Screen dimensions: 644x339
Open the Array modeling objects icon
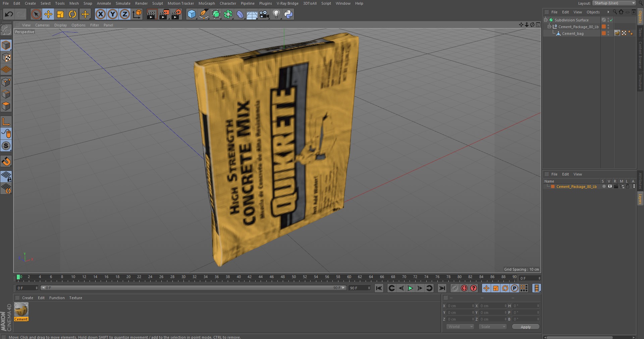tap(228, 14)
